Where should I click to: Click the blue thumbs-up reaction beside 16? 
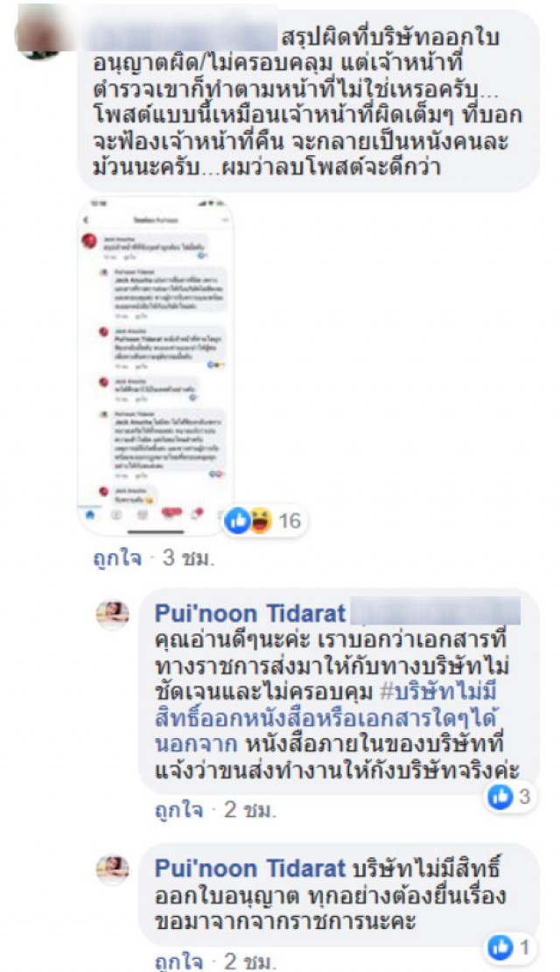click(237, 521)
